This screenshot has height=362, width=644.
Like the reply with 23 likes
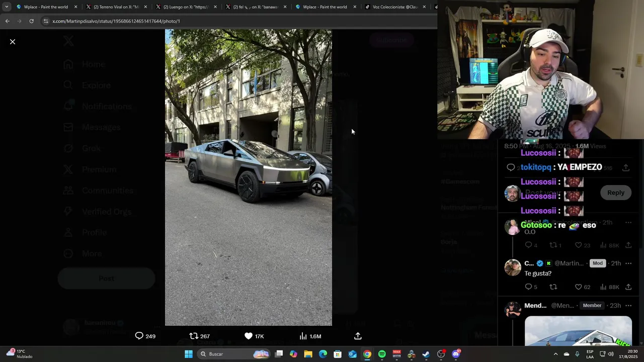pos(579,245)
